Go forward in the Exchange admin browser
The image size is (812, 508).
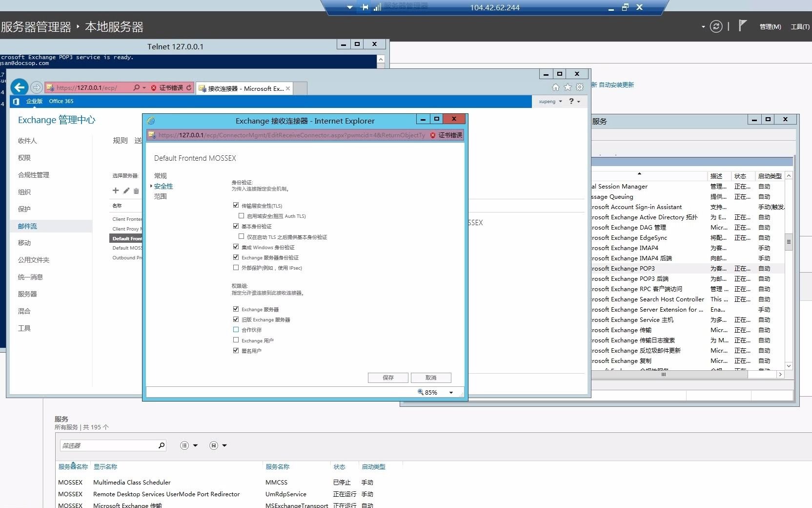37,87
